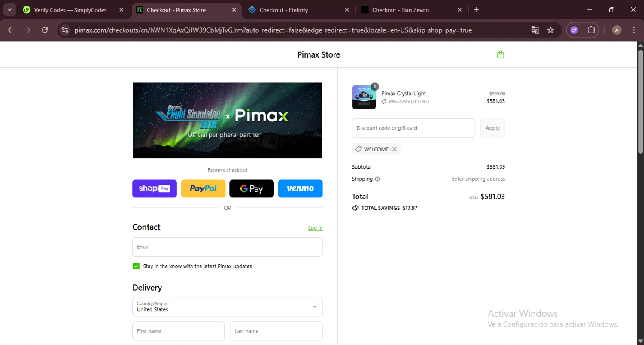Click the TOTAL SAVINGS $17.97 text
Screen dimensions: 644x345
coord(389,208)
